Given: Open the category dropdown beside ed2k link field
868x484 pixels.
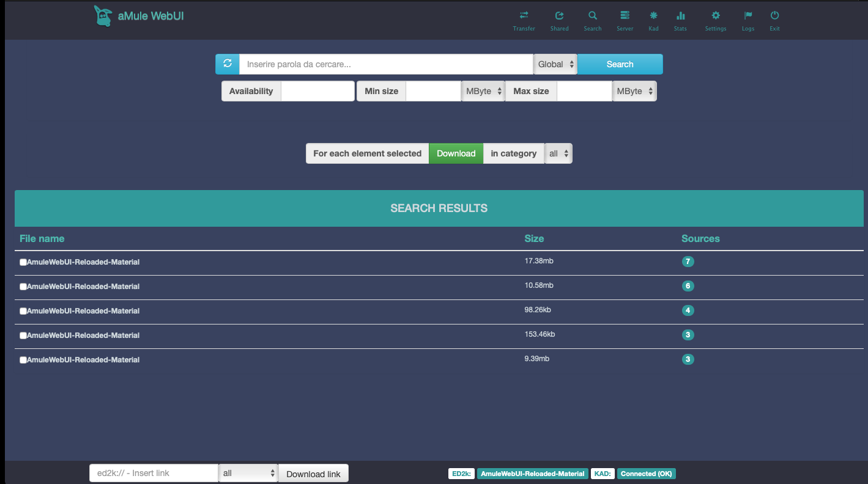Looking at the screenshot, I should [x=248, y=473].
